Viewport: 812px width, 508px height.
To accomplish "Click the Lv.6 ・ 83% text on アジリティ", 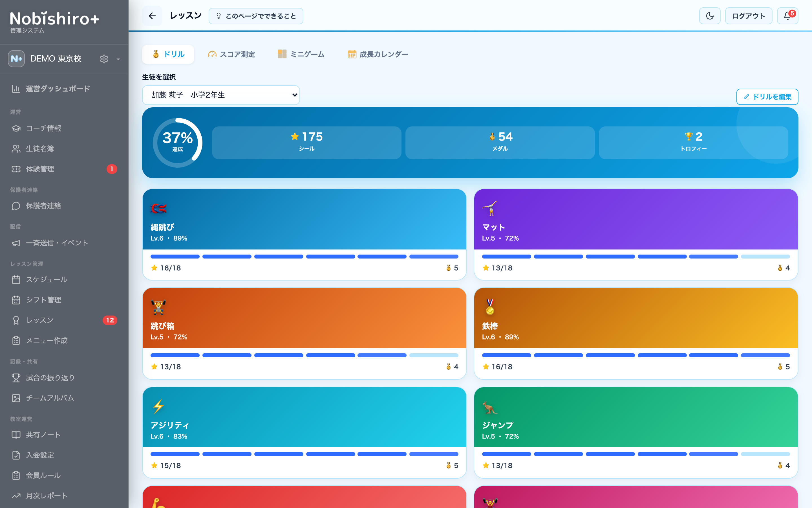I will point(169,436).
